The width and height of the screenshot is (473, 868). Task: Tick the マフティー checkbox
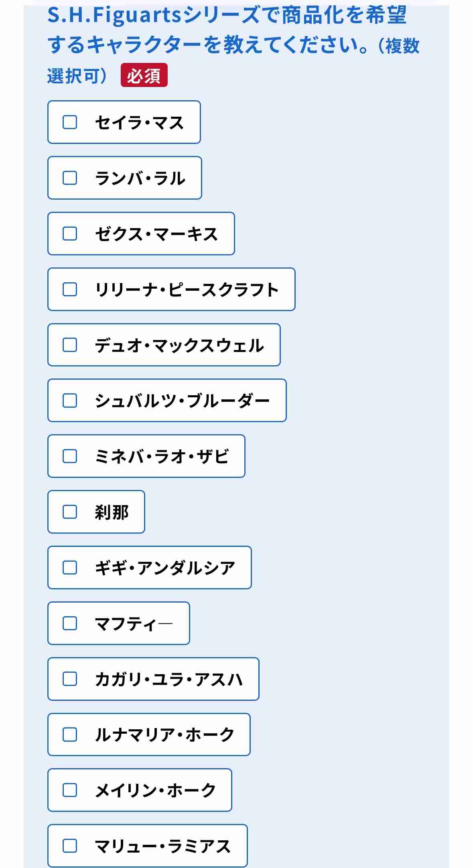70,623
